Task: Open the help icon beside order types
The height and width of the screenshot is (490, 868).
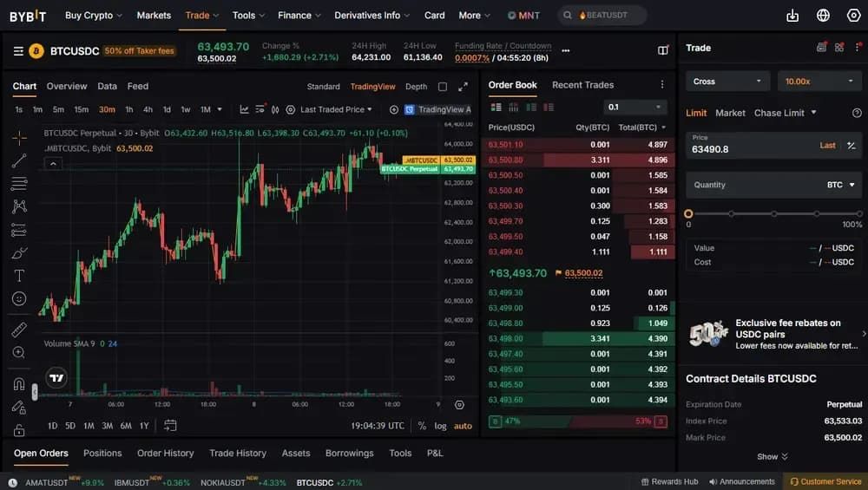Action: point(857,113)
